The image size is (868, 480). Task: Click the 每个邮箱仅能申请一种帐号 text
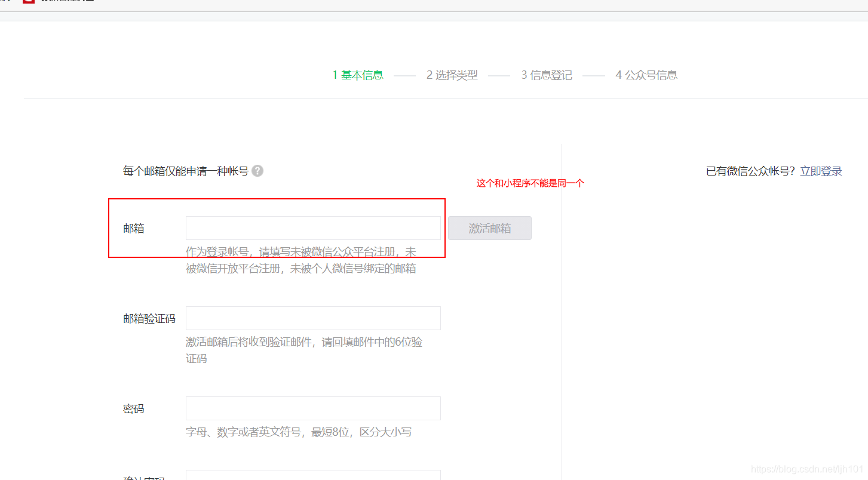(x=186, y=171)
